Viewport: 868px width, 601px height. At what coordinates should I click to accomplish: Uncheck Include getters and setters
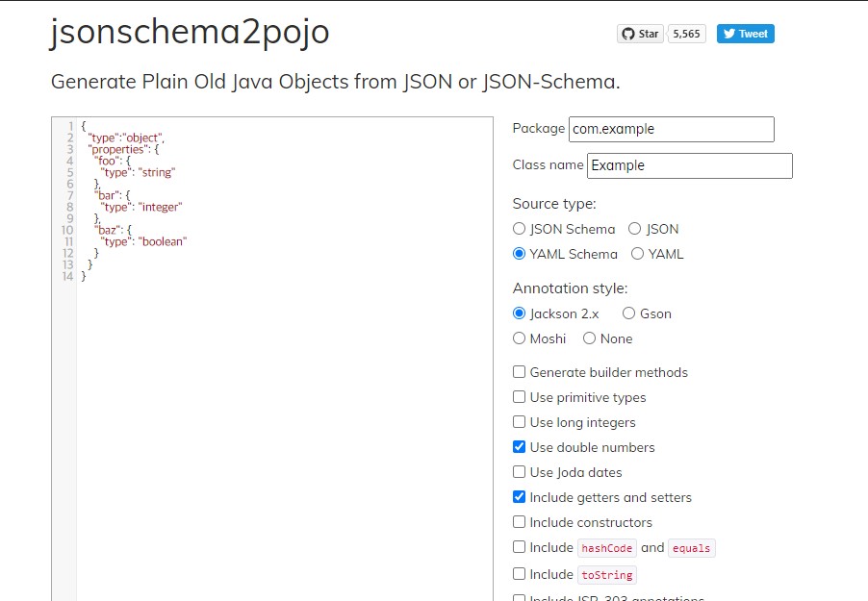click(519, 496)
